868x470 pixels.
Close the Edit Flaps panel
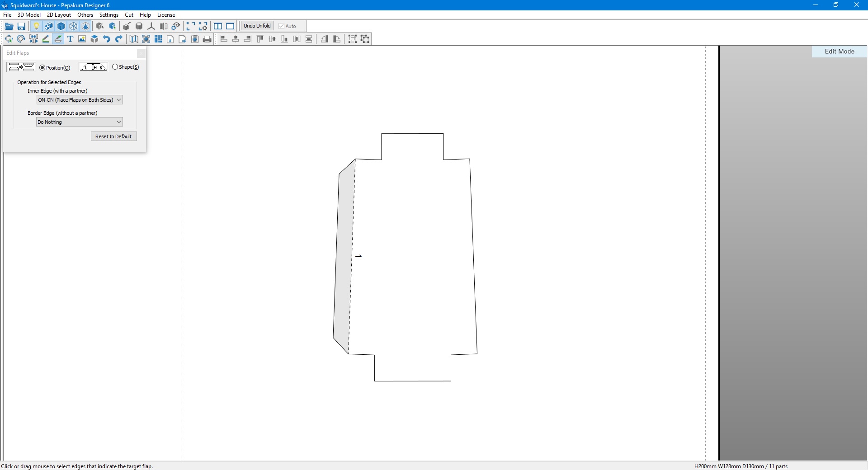point(141,53)
